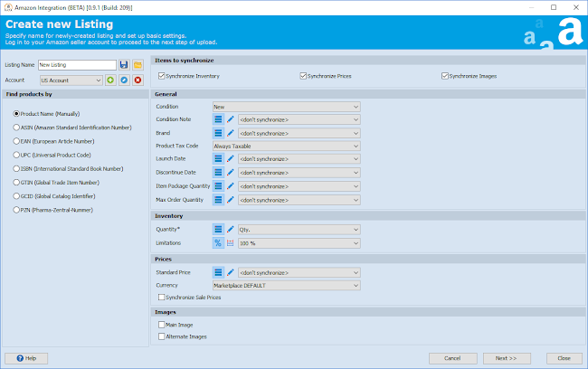Select the fixed-amount icon beside Limitations

pyautogui.click(x=231, y=243)
